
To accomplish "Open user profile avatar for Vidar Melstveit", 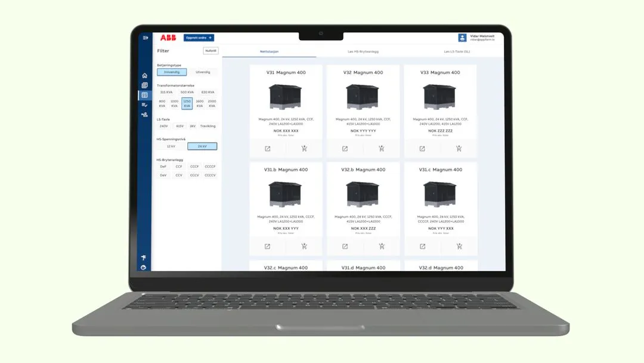I will 462,38.
